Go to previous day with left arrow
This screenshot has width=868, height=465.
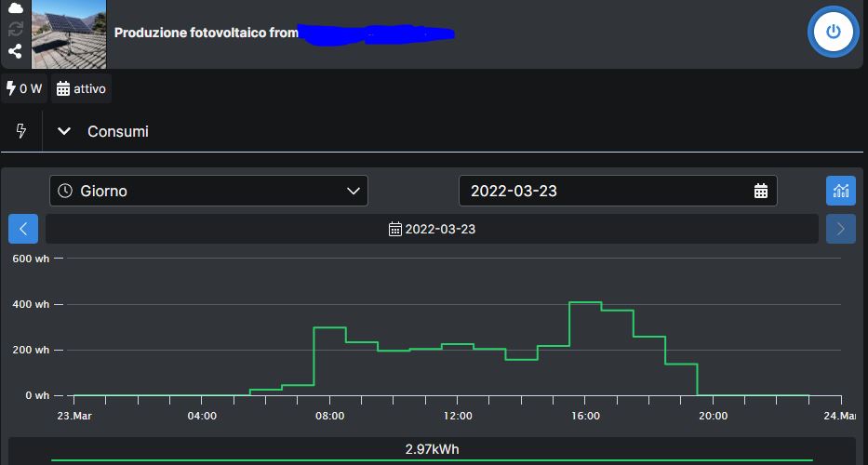pyautogui.click(x=22, y=229)
